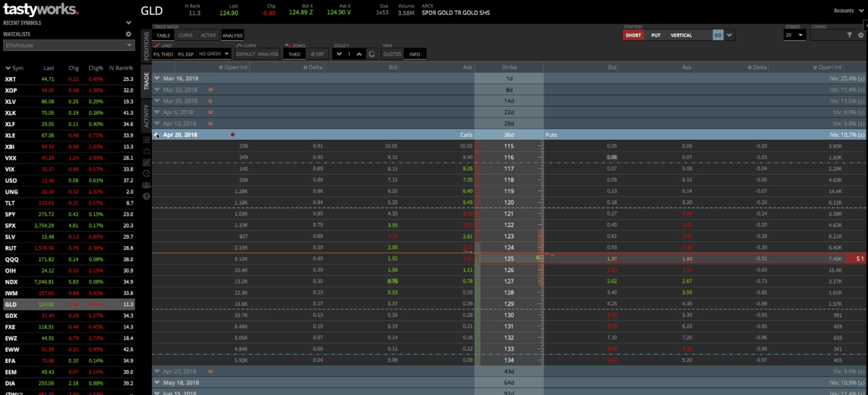Open the ACTIVITY vertical tab
This screenshot has width=868, height=395.
pos(146,115)
